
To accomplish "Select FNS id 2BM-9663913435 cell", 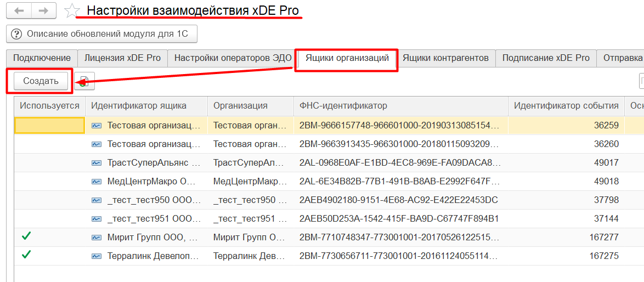I will point(401,144).
